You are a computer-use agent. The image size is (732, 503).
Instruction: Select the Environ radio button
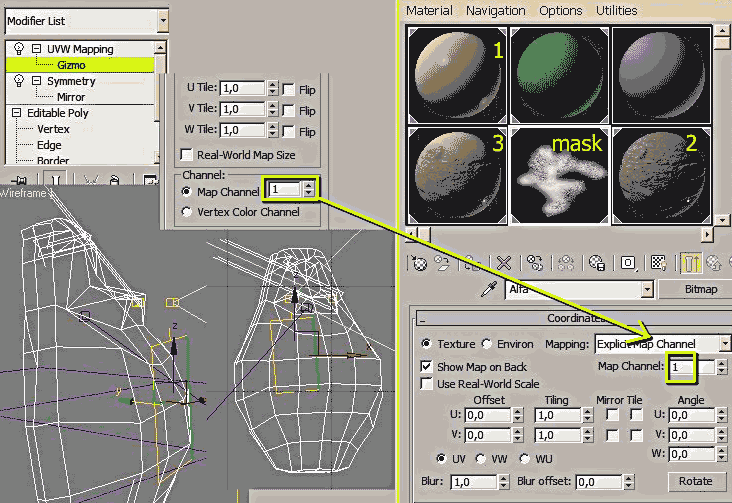point(486,344)
